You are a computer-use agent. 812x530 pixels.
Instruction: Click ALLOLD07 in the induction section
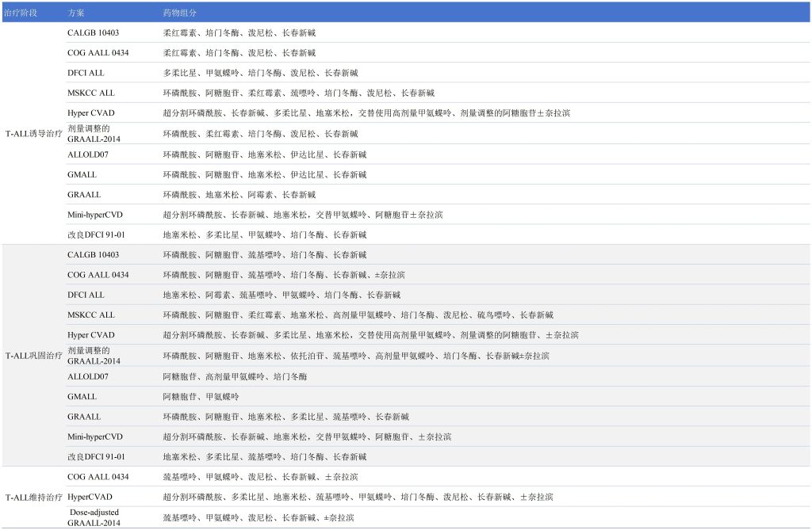(87, 154)
